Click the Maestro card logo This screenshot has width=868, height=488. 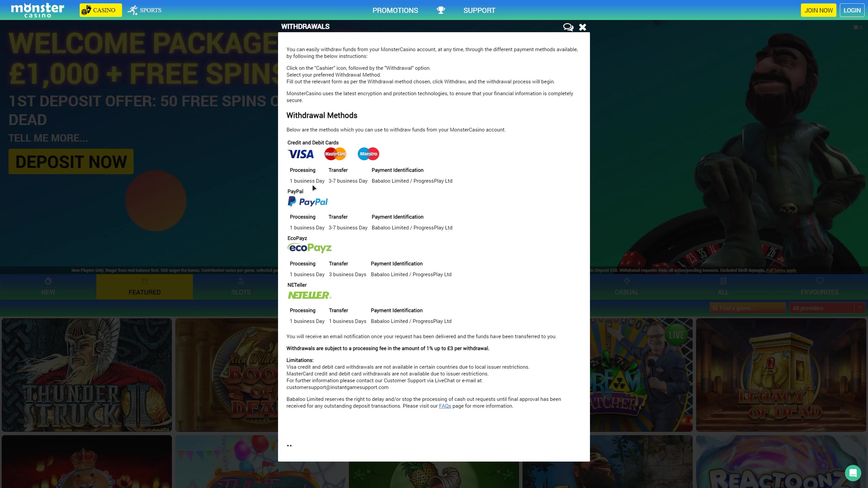click(x=368, y=154)
